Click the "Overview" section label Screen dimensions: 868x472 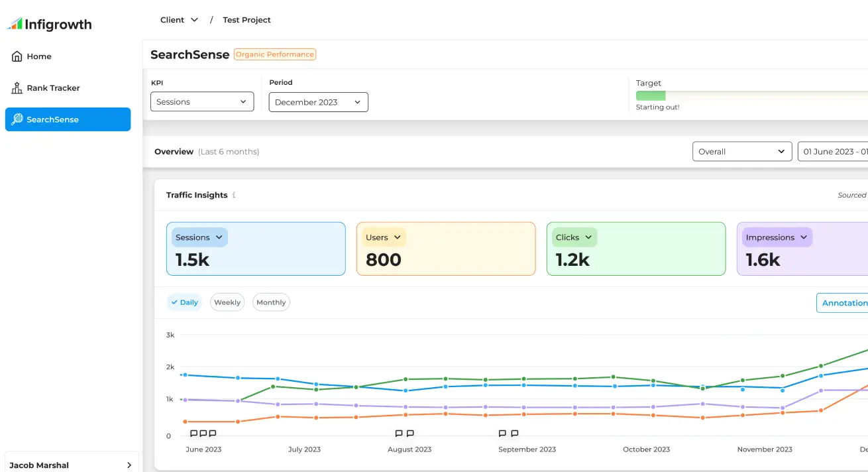click(174, 152)
